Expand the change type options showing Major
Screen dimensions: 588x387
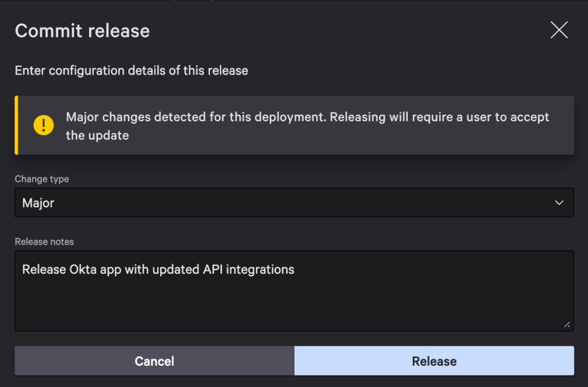tap(294, 203)
